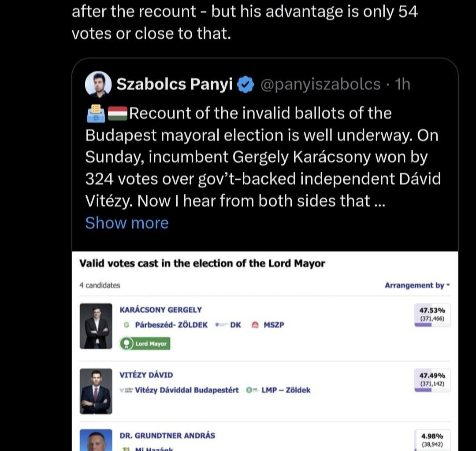The width and height of the screenshot is (476, 451).
Task: Click the Mi Hazánk party icon
Action: 126,449
